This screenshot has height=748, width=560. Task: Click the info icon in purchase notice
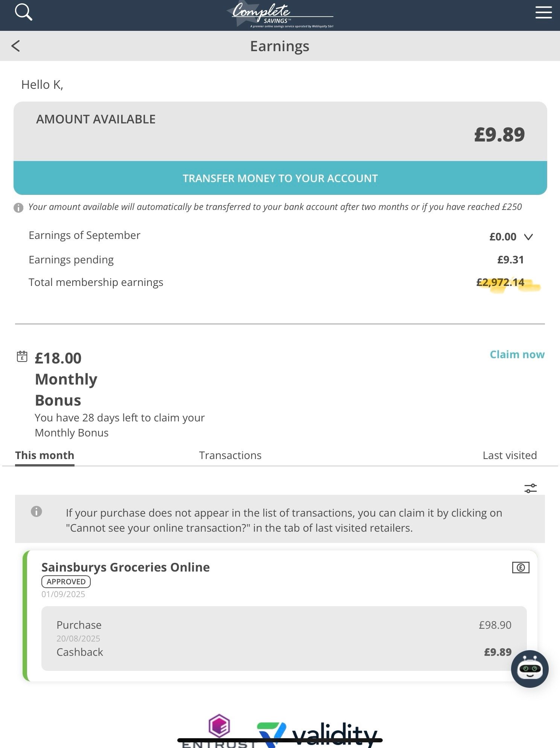click(37, 512)
